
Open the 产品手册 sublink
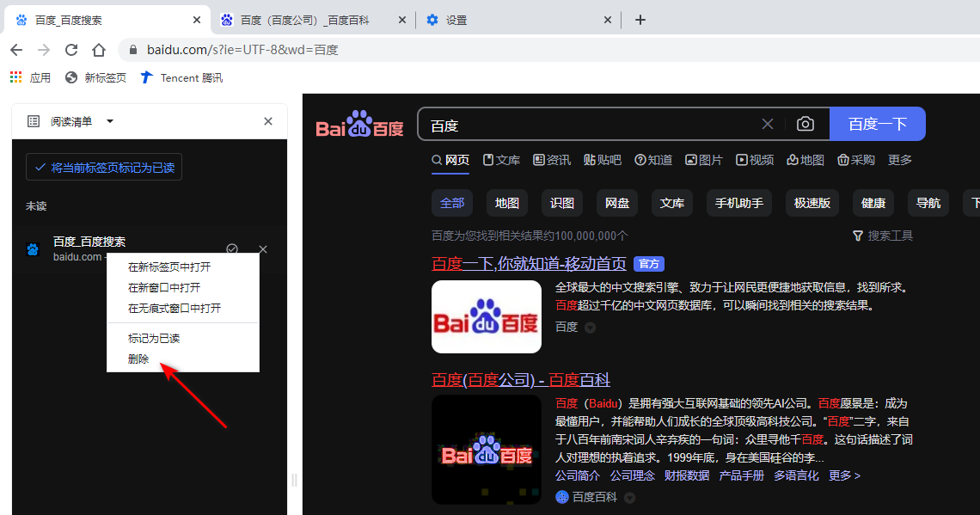point(741,475)
